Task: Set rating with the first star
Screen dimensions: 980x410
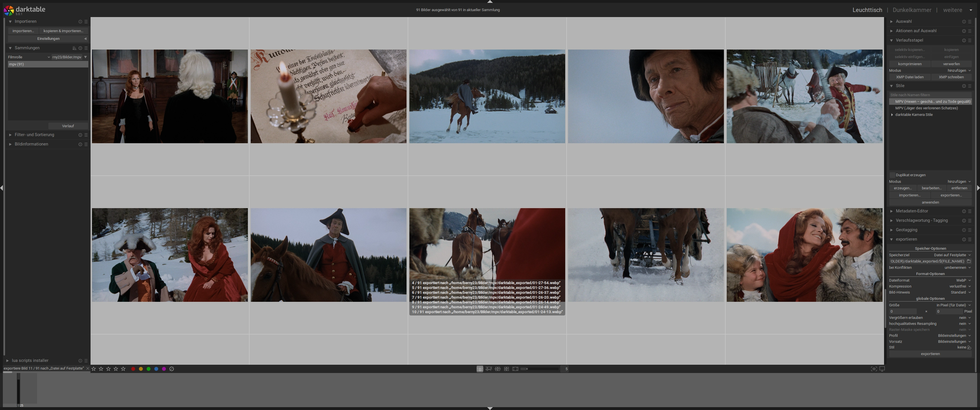Action: (94, 369)
